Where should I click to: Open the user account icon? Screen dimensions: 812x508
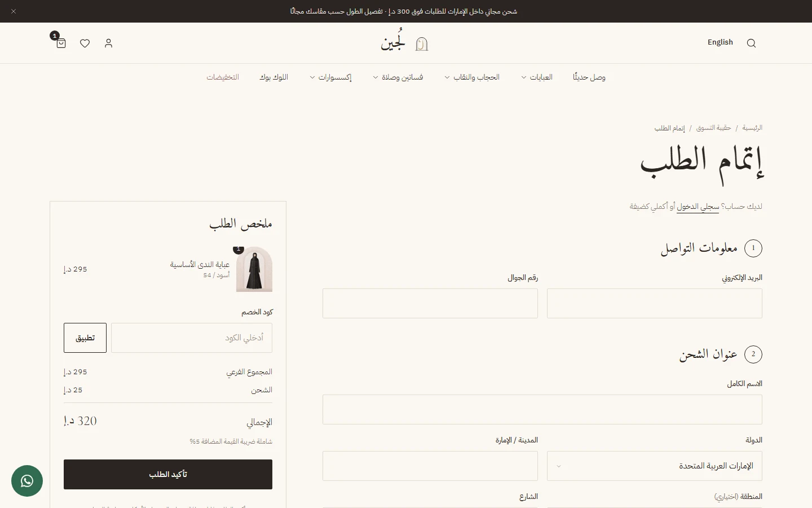108,43
